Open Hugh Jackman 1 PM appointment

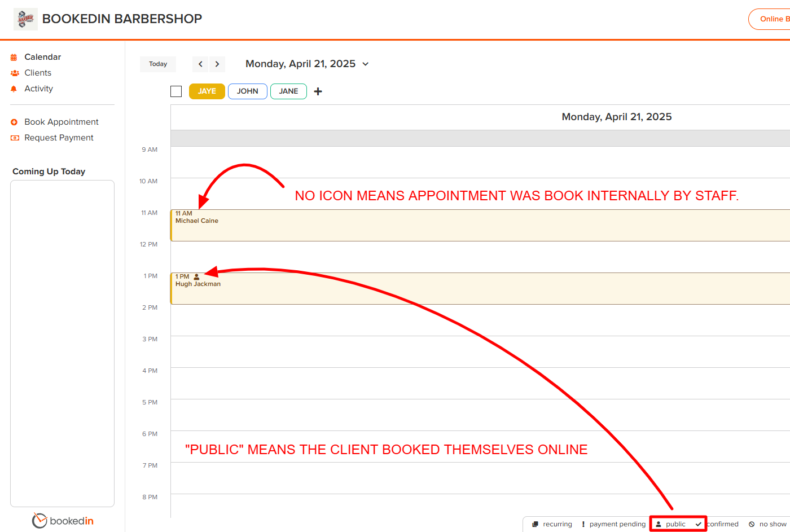point(480,289)
